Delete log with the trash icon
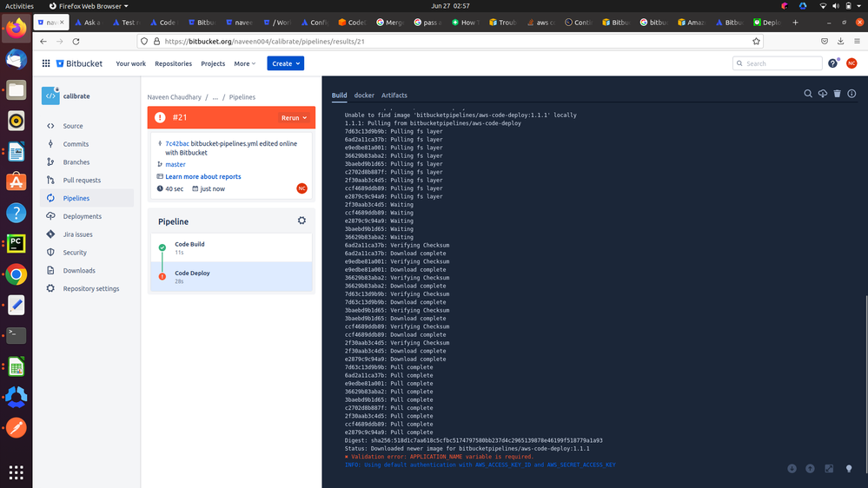 coord(837,94)
